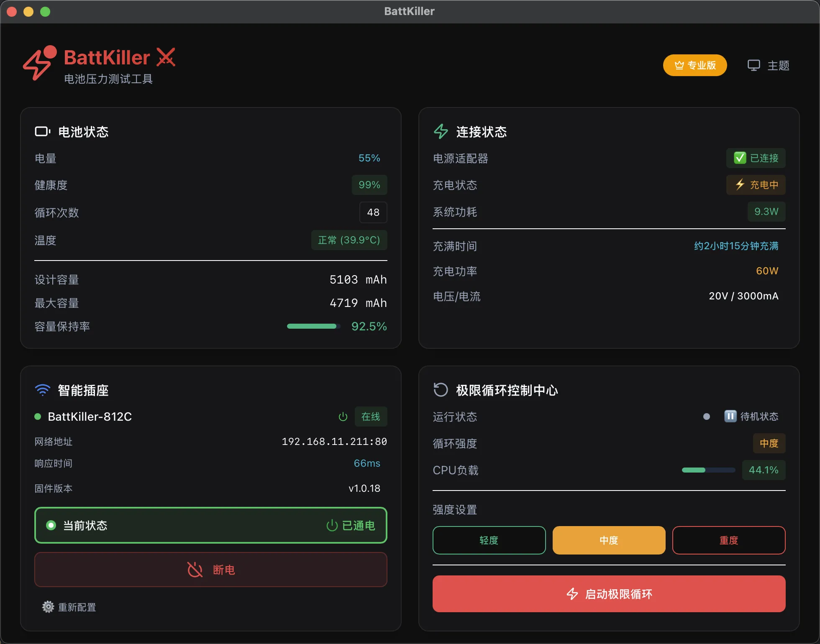The image size is (820, 644).
Task: Click the 重新配置 link
Action: 77,607
